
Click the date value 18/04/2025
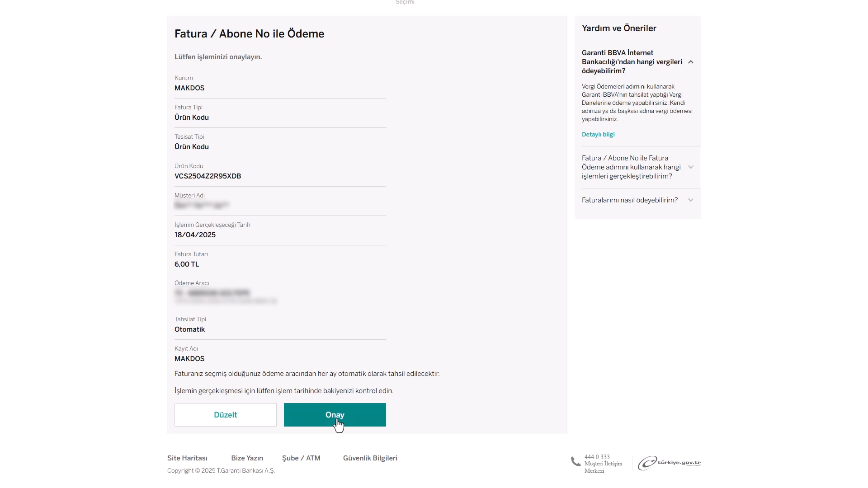(x=195, y=235)
